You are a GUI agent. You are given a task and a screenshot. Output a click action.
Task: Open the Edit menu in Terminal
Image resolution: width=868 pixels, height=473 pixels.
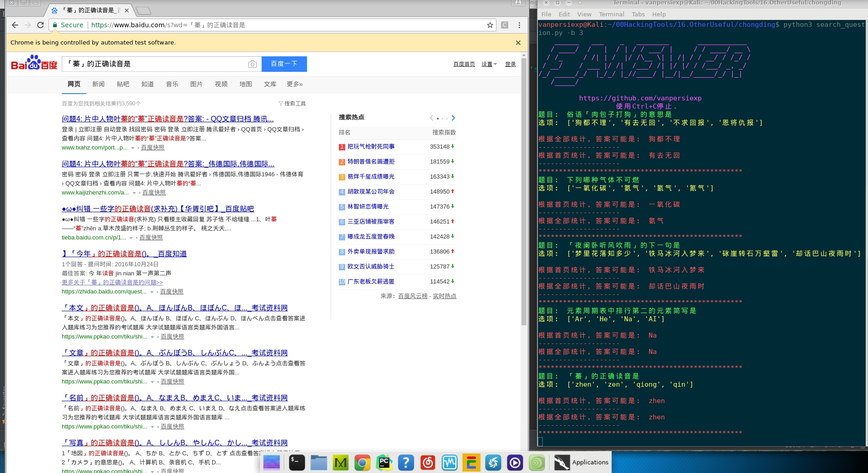(564, 14)
